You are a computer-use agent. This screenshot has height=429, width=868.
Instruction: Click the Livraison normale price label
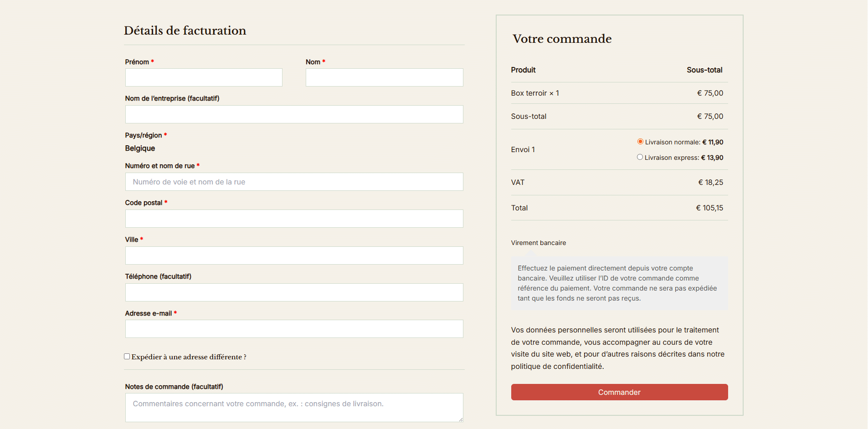point(684,142)
